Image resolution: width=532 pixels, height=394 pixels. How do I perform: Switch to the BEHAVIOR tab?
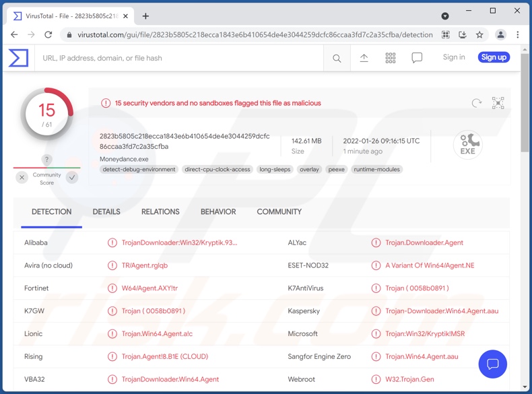coord(218,211)
